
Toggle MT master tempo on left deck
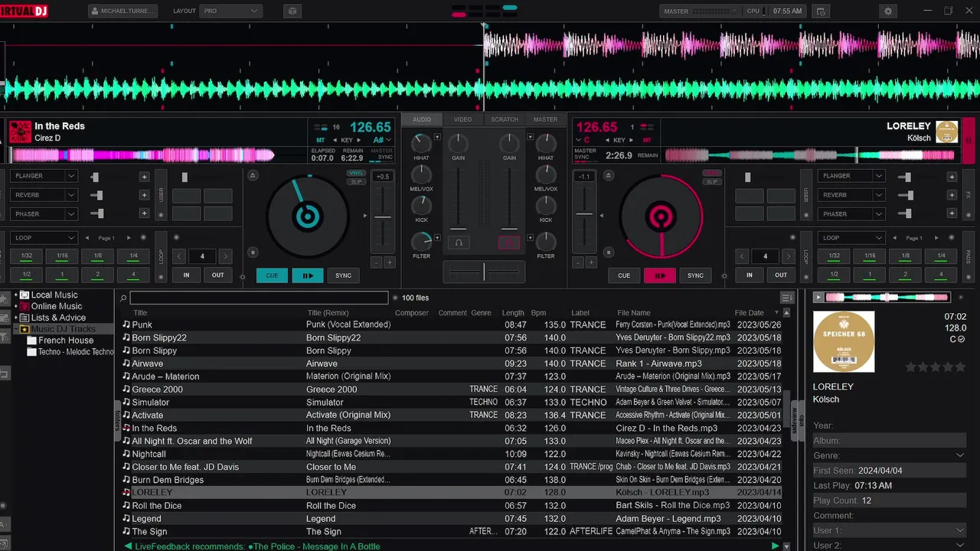(x=320, y=140)
